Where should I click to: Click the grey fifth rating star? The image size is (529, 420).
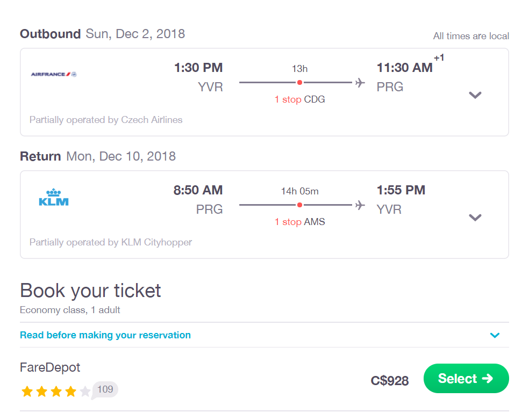pyautogui.click(x=85, y=392)
